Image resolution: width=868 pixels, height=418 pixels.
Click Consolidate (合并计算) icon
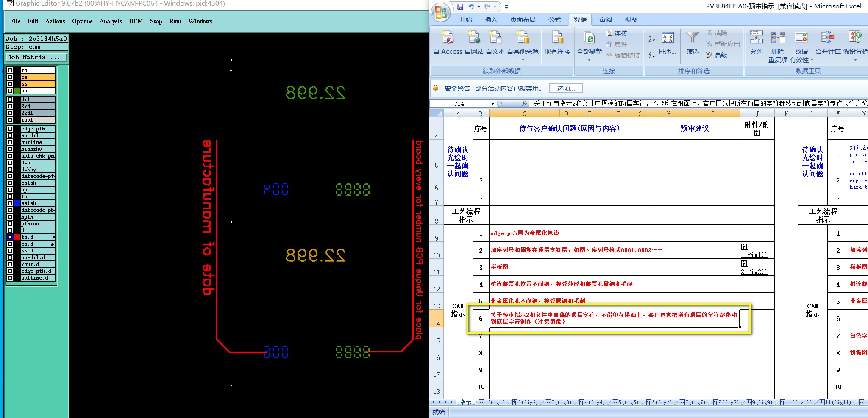coord(828,38)
